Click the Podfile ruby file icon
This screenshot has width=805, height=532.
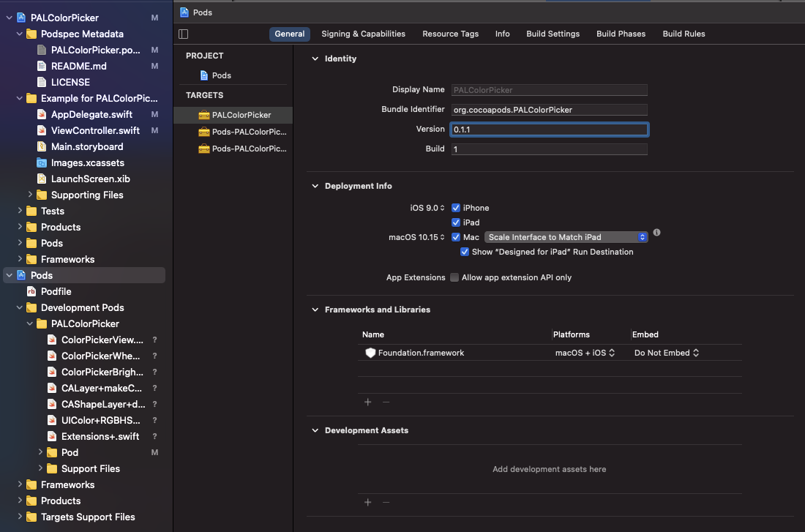click(x=31, y=291)
